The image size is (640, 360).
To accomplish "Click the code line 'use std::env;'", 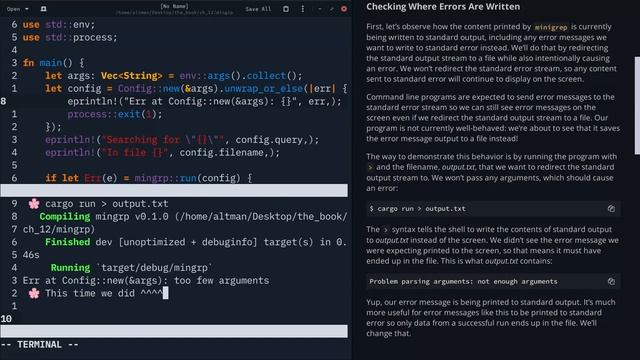I will click(x=59, y=24).
